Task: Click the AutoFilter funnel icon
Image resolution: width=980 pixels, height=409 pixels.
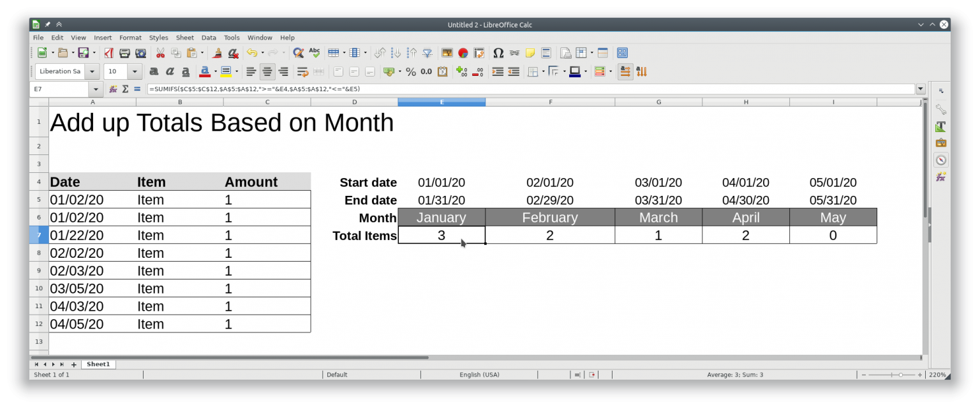Action: click(427, 53)
